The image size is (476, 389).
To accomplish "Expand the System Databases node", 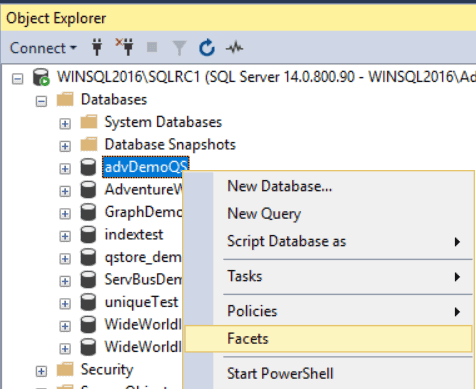I will pyautogui.click(x=65, y=124).
